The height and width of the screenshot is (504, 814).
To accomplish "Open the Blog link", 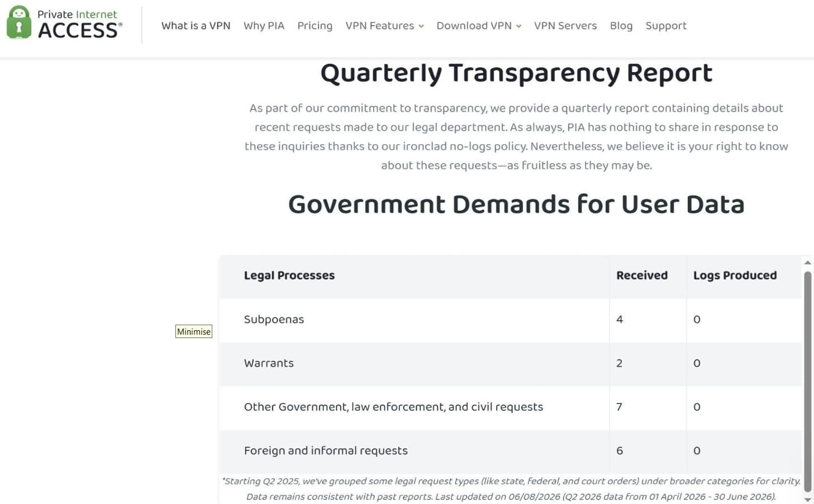I will (621, 26).
